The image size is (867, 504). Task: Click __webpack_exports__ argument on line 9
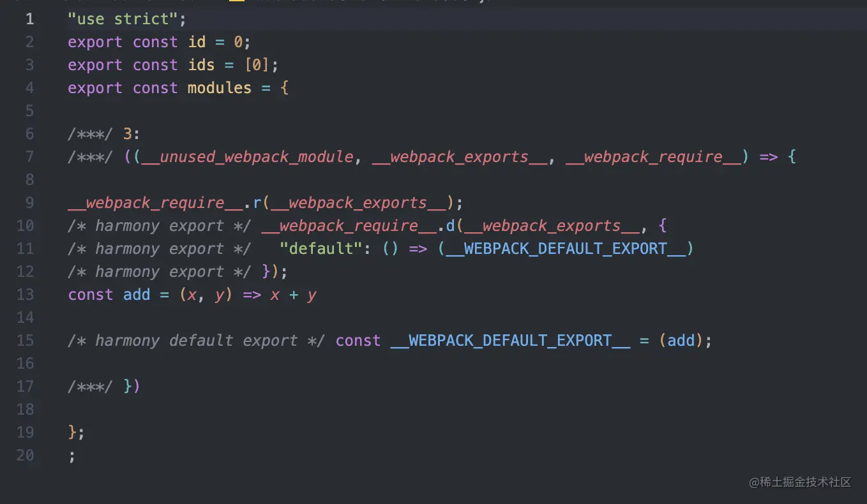click(358, 203)
